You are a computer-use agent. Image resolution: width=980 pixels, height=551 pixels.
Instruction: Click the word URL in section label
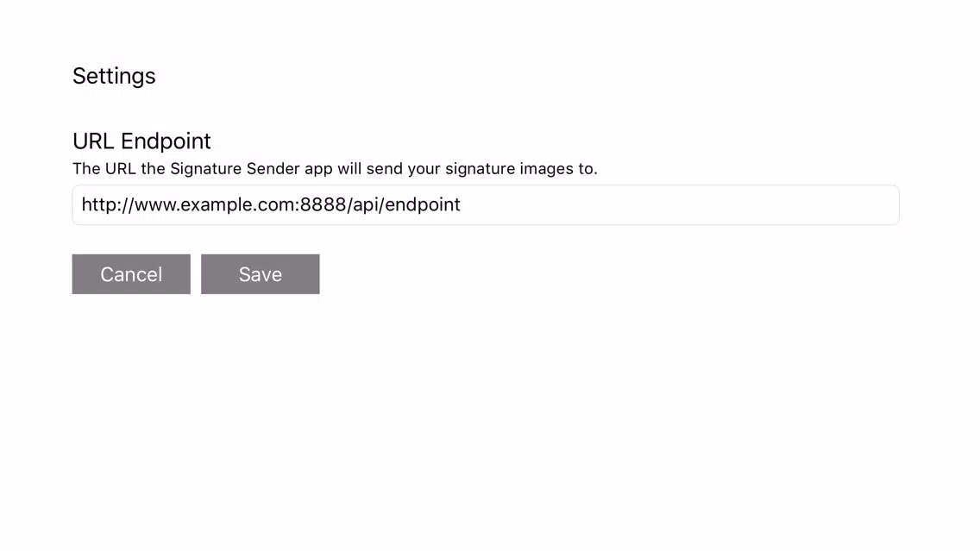[93, 141]
